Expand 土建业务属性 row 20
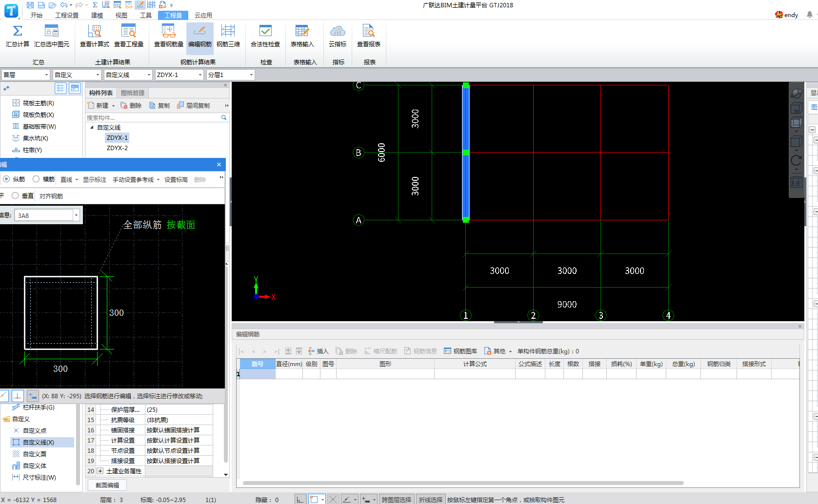Image resolution: width=818 pixels, height=504 pixels. point(100,471)
